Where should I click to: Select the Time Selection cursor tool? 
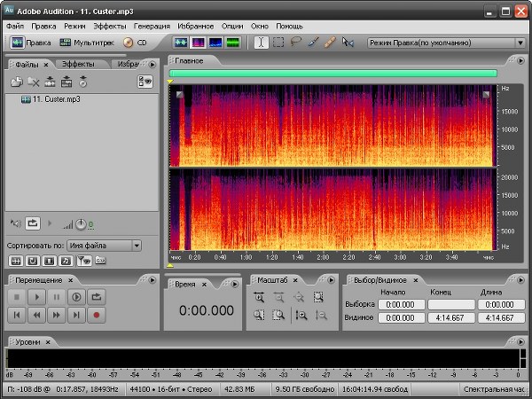click(261, 42)
